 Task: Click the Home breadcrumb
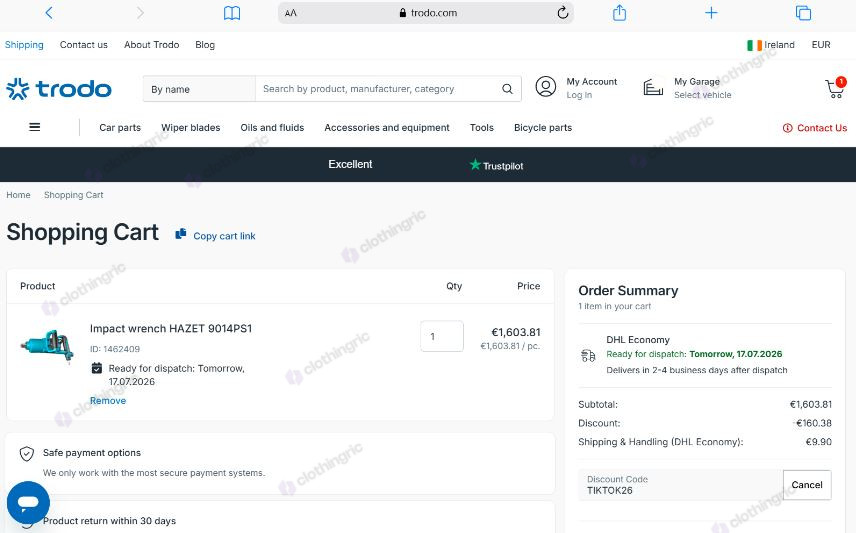point(18,195)
